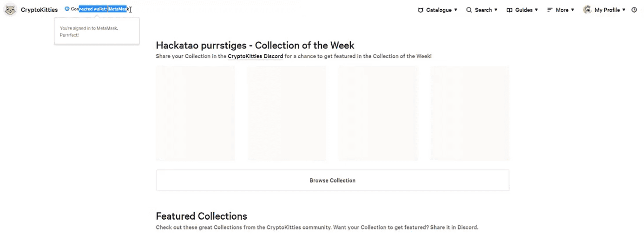The height and width of the screenshot is (241, 644).
Task: Select the last collection kitty thumbnail
Action: 470,113
